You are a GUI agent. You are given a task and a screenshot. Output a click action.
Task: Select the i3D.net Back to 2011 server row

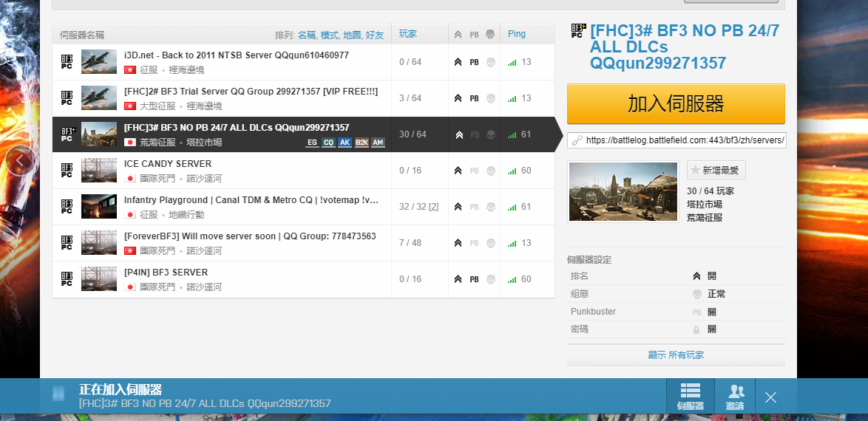303,62
